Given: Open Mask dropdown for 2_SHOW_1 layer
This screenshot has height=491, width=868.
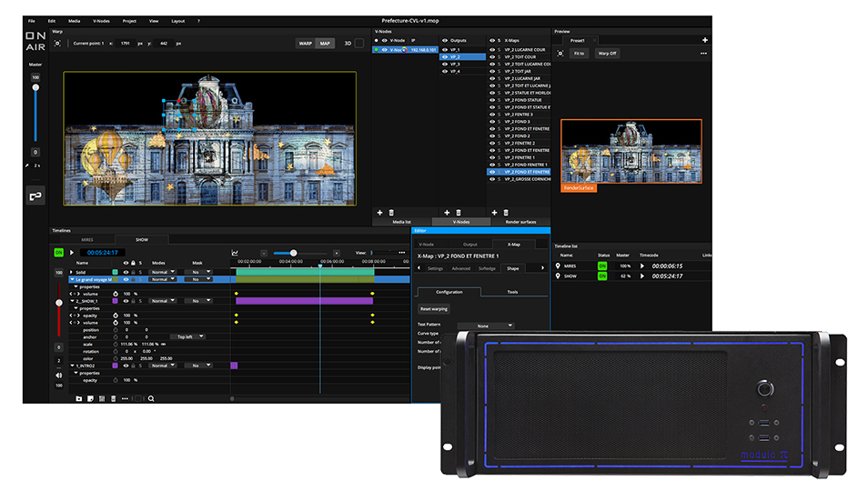Looking at the screenshot, I should (x=198, y=301).
